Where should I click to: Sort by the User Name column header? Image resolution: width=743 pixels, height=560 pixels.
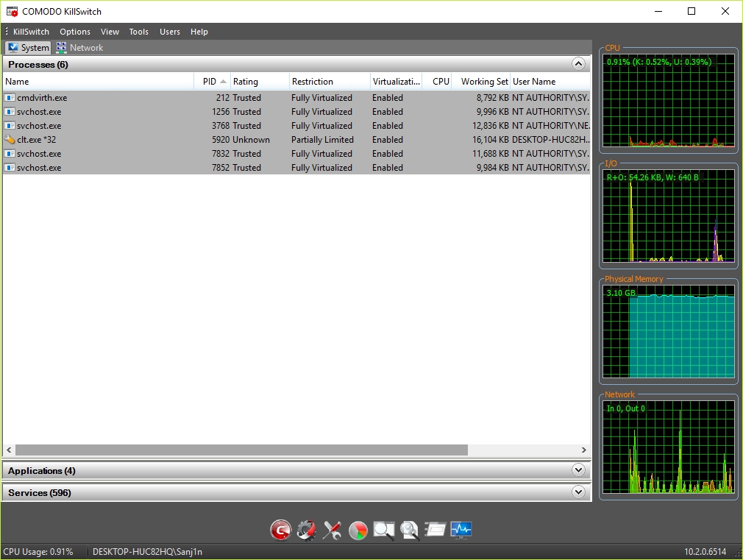point(550,82)
